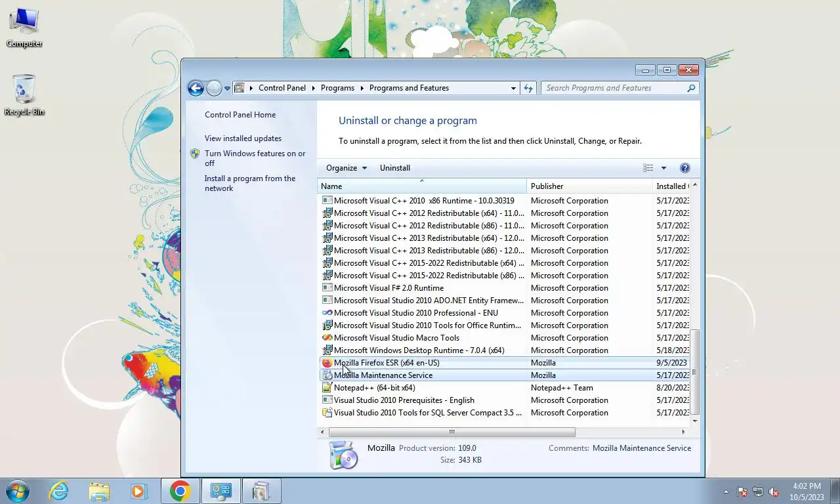This screenshot has height=504, width=840.
Task: Sort by the Publisher column header
Action: (x=590, y=186)
